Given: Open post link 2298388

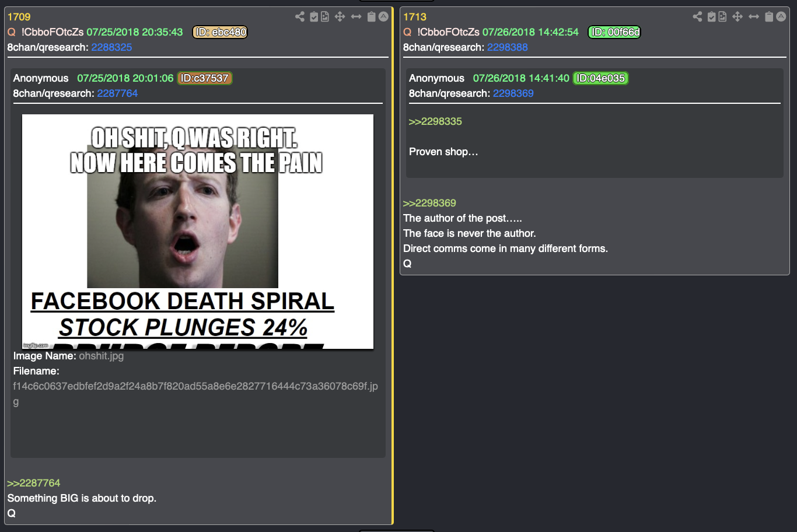Looking at the screenshot, I should tap(508, 47).
